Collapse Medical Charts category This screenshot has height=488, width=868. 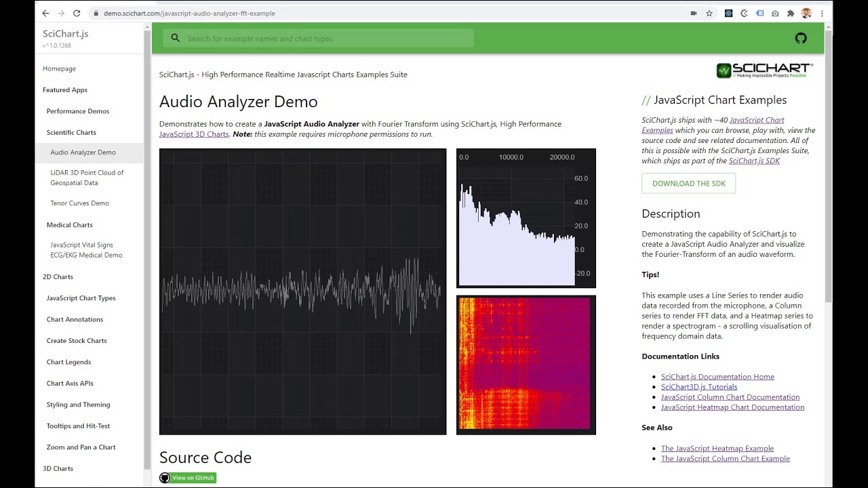(x=70, y=225)
